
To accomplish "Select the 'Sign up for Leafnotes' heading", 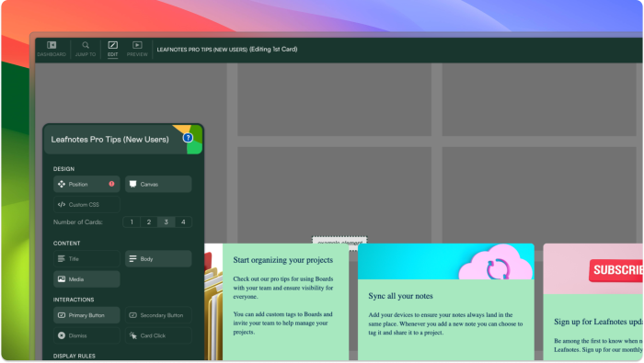I will [598, 322].
